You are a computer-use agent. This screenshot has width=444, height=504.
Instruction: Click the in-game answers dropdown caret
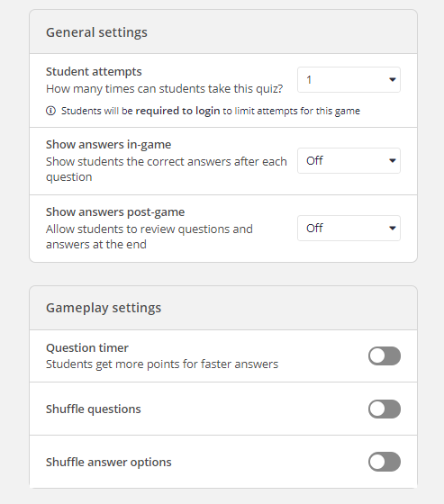392,161
